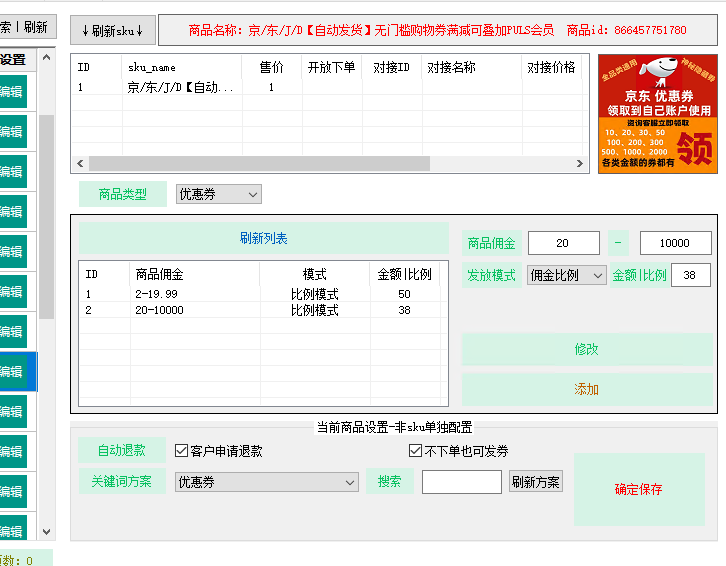Click the 添加 button

tap(587, 389)
